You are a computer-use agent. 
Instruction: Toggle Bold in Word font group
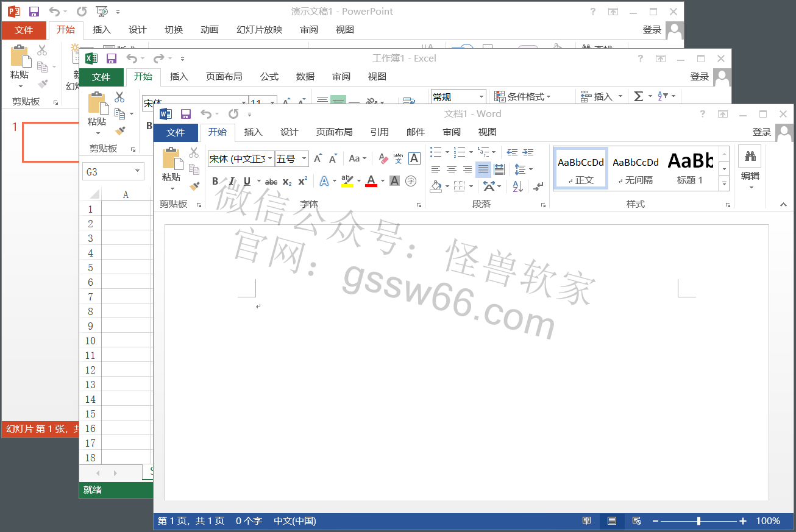click(x=215, y=181)
